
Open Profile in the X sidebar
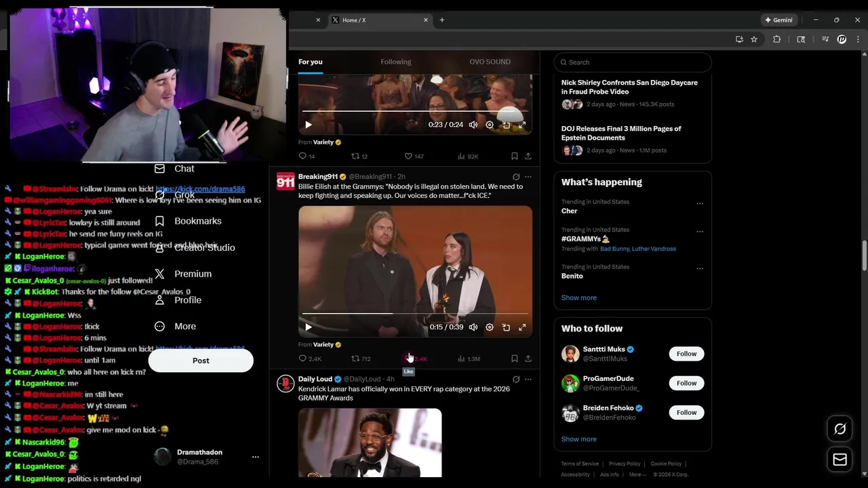tap(178, 300)
